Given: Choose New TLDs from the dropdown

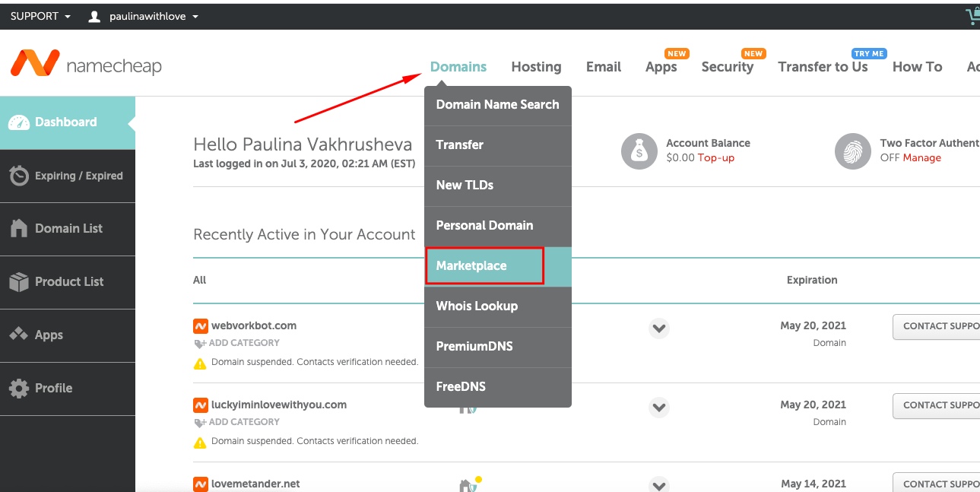Looking at the screenshot, I should click(498, 186).
